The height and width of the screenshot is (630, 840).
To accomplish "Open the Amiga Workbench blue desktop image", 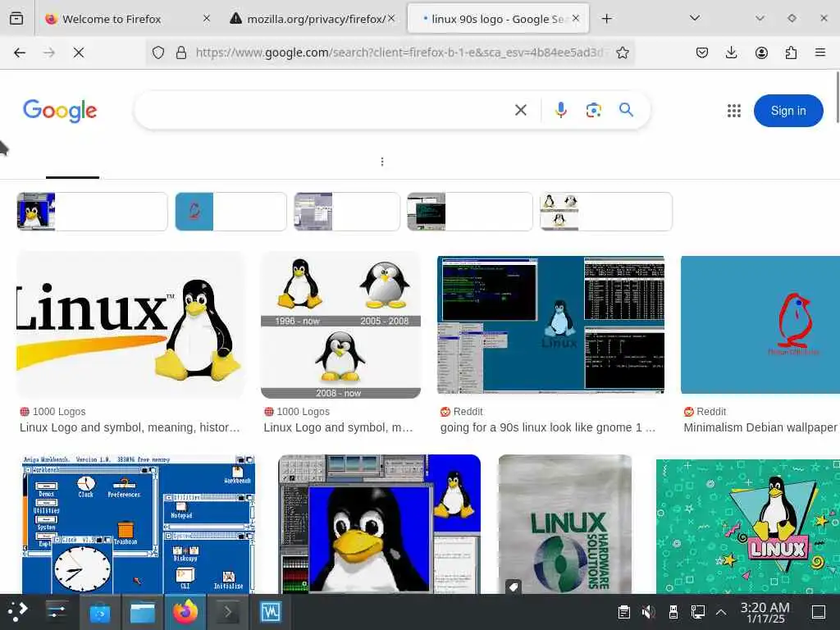I will coord(139,524).
